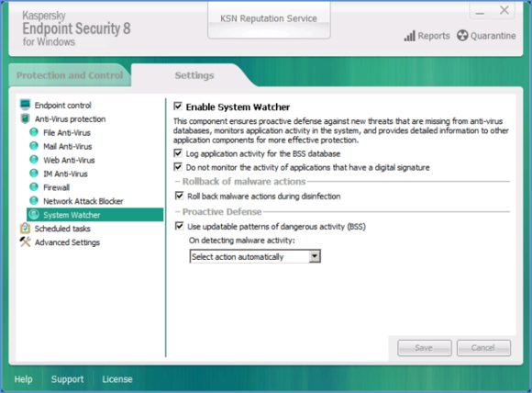Click the Save button
The image size is (532, 393).
(424, 348)
